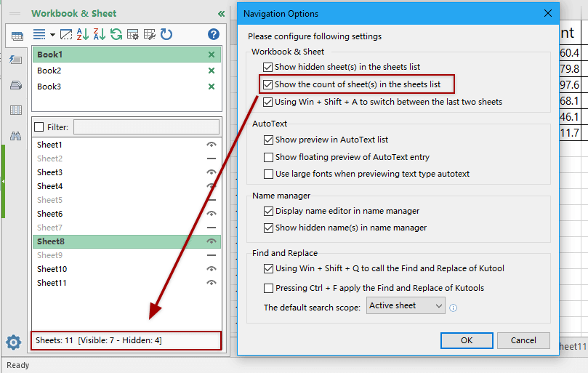Toggle visibility eye for Sheet10
This screenshot has height=373, width=588.
click(x=212, y=269)
